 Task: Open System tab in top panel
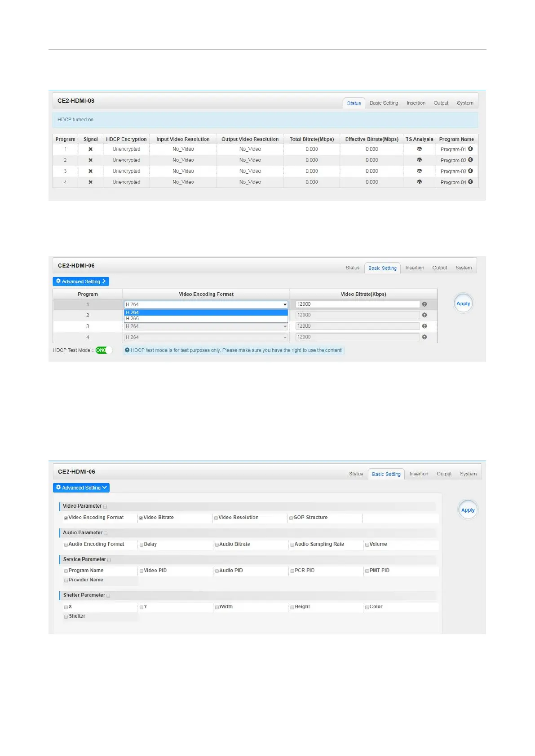(x=465, y=103)
